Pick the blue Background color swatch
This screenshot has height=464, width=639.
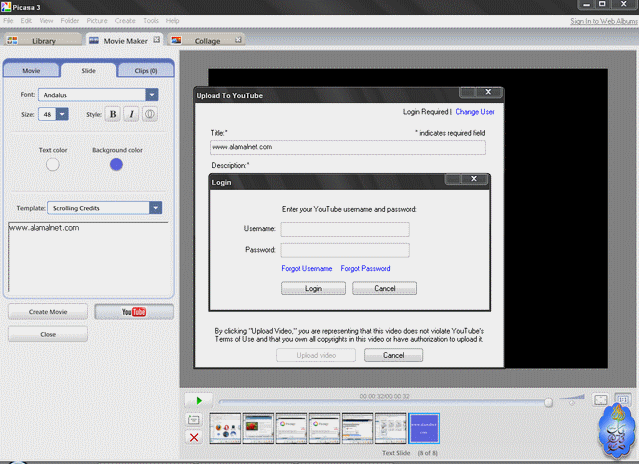pyautogui.click(x=116, y=164)
